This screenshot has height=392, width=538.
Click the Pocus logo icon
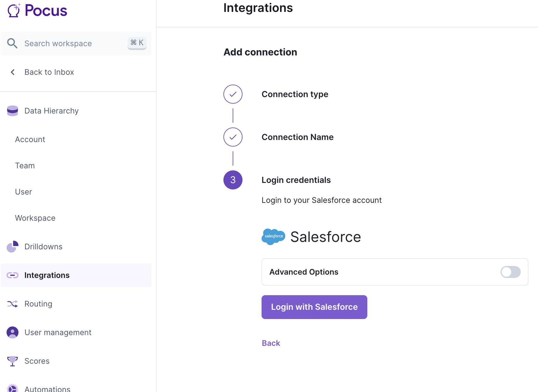tap(14, 10)
